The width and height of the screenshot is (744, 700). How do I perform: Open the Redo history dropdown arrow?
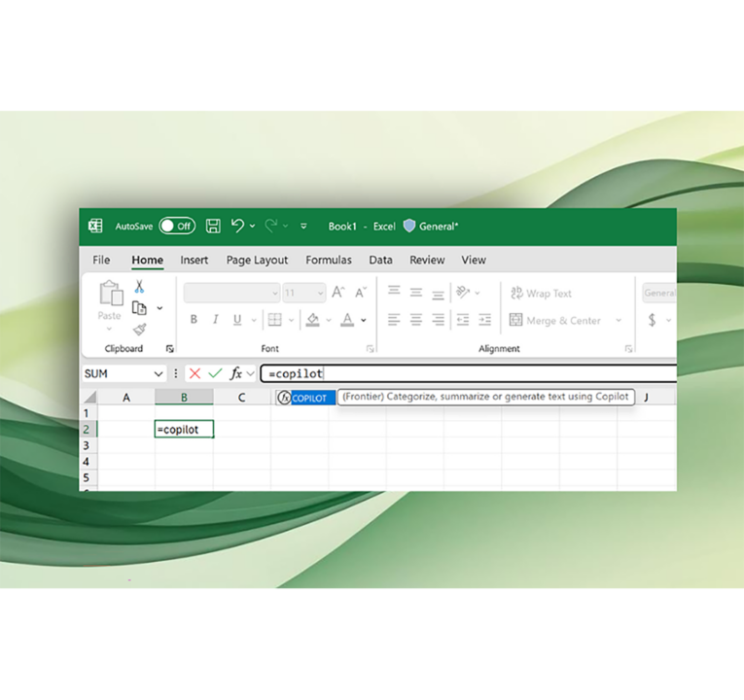pos(286,227)
